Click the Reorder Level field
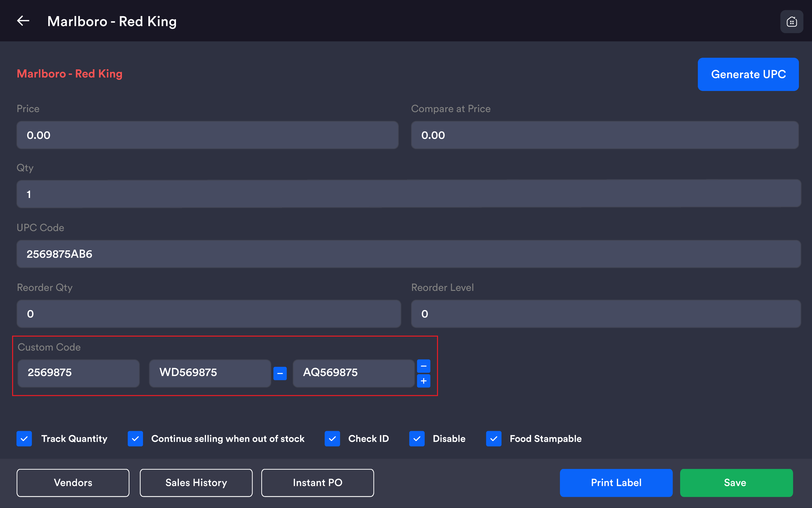The width and height of the screenshot is (812, 508). click(606, 313)
